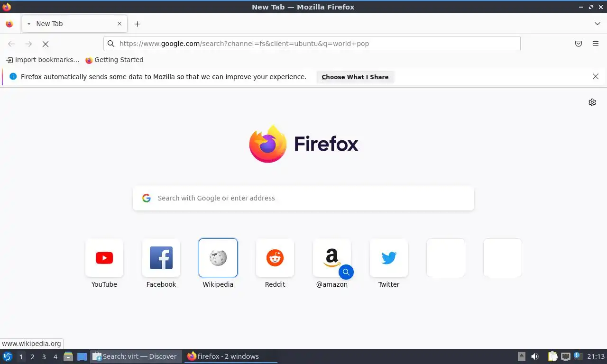607x364 pixels.
Task: Switch to virtual desktop 3
Action: tap(44, 357)
